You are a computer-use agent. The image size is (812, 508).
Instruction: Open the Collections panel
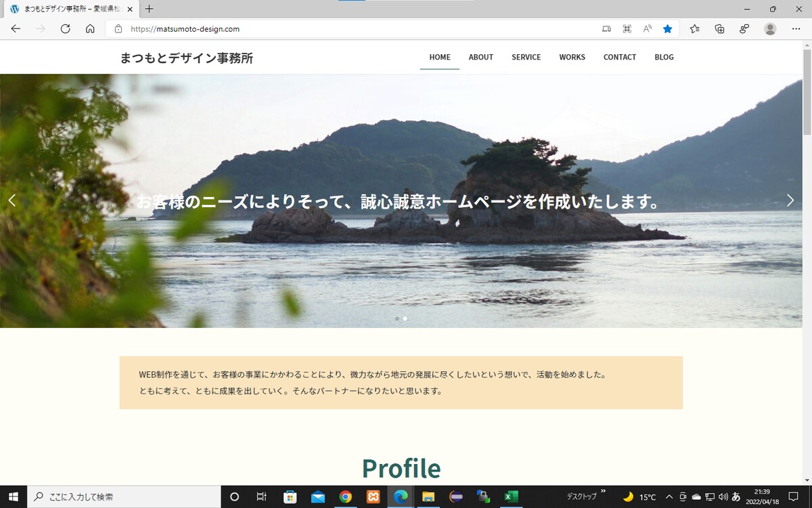(720, 29)
